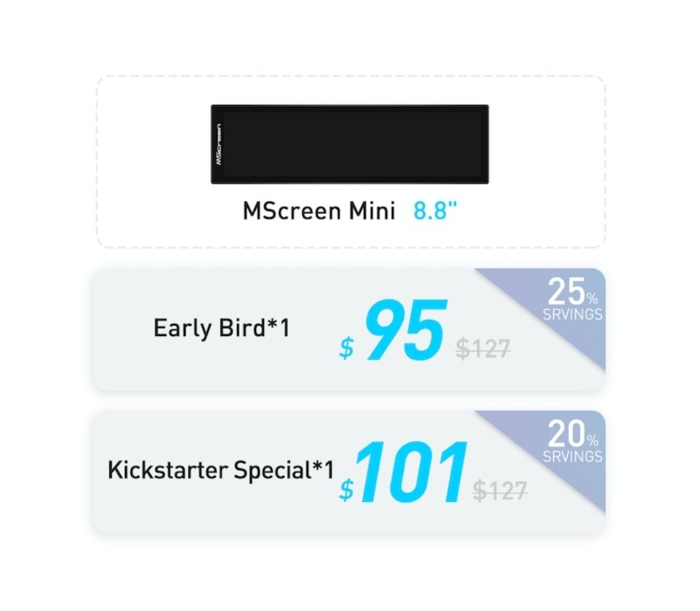
Task: Click the $95 Early Bird price
Action: coord(393,331)
